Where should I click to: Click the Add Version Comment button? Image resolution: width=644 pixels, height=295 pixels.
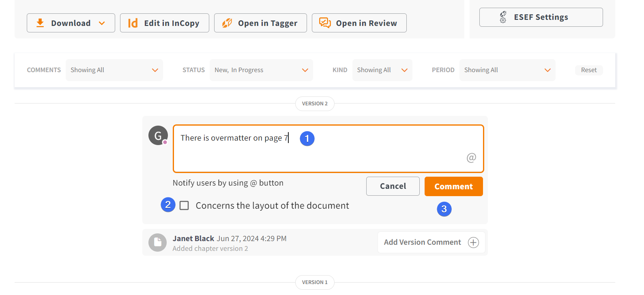coord(431,242)
